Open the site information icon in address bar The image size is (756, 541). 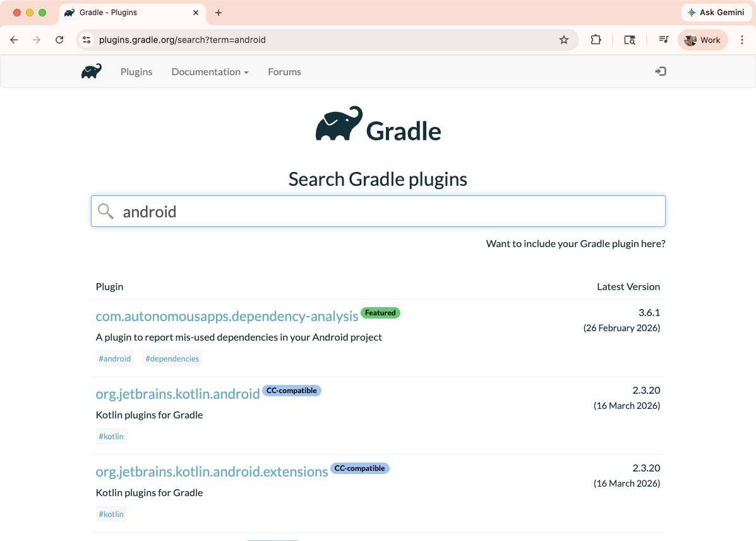click(87, 40)
